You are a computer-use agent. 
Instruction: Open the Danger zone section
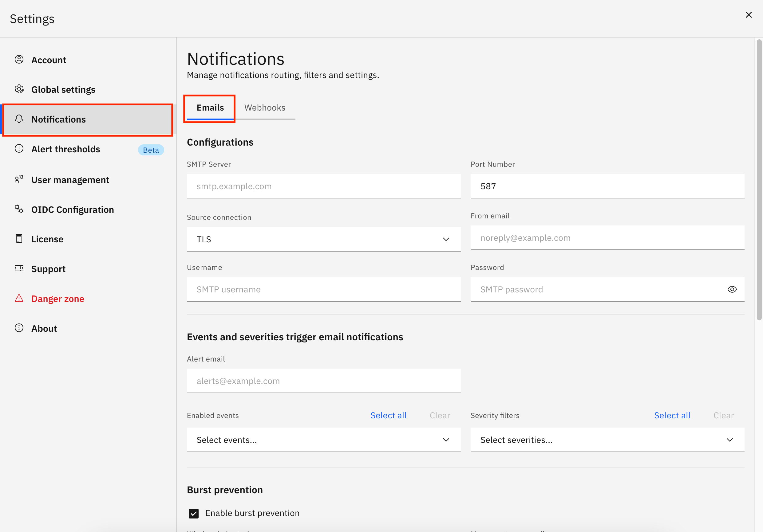click(x=88, y=299)
